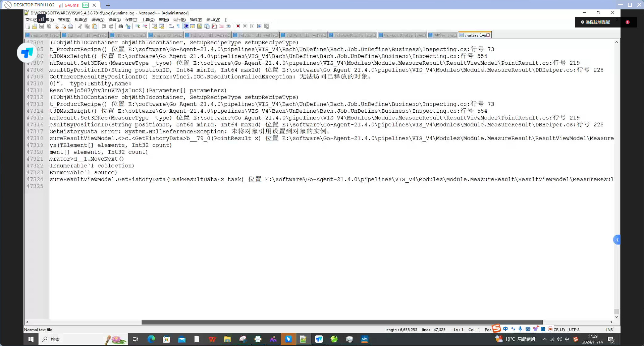Switch to the runtime.log tab

pyautogui.click(x=475, y=35)
